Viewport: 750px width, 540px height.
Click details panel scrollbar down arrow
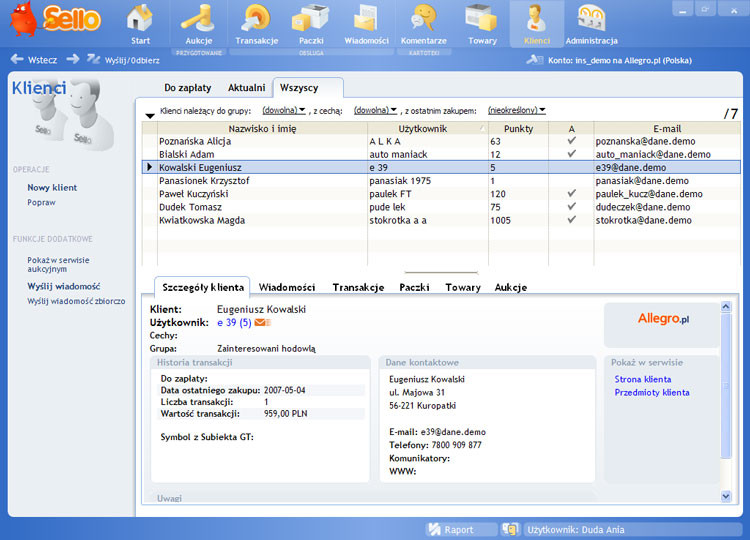pyautogui.click(x=726, y=496)
